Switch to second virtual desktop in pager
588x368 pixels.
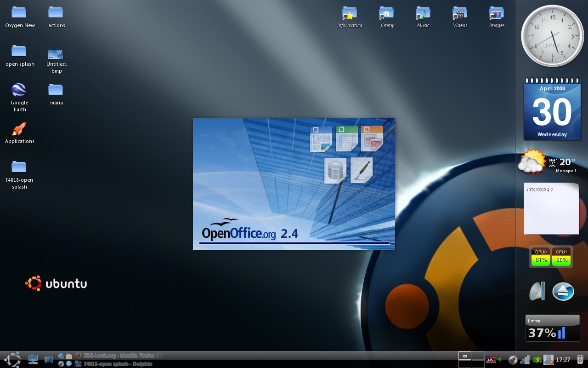478,356
